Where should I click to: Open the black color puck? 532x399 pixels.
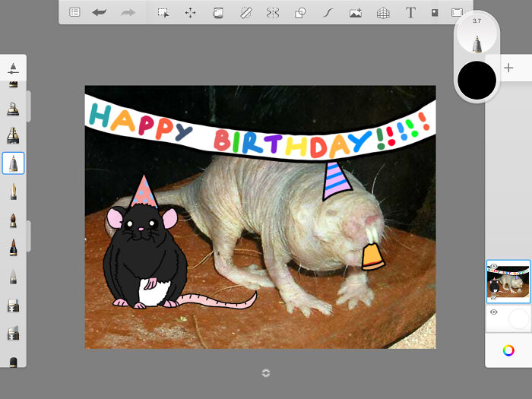(477, 80)
